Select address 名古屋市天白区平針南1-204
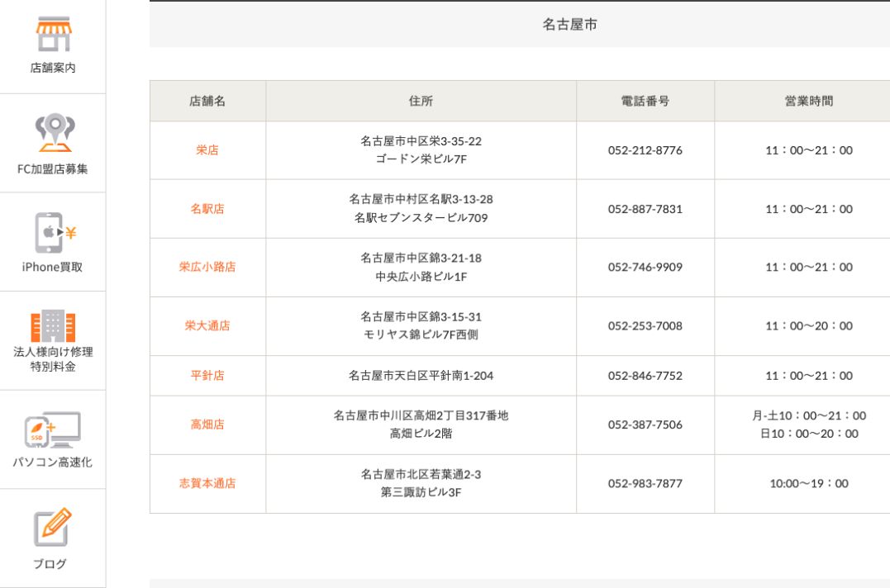The width and height of the screenshot is (890, 588). coord(421,376)
